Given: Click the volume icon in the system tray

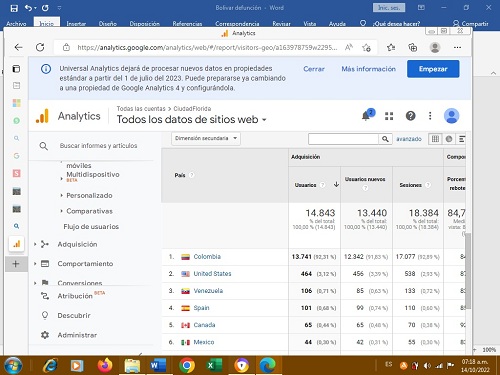Looking at the screenshot, I should pos(427,366).
